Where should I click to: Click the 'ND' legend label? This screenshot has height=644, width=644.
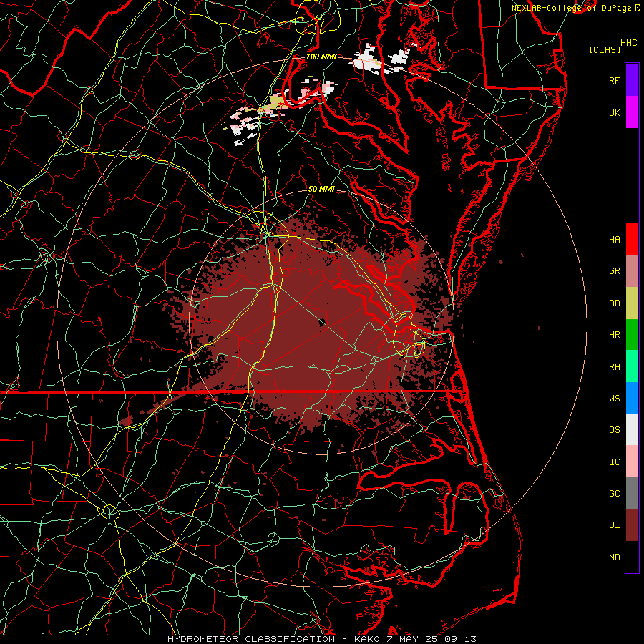point(614,557)
